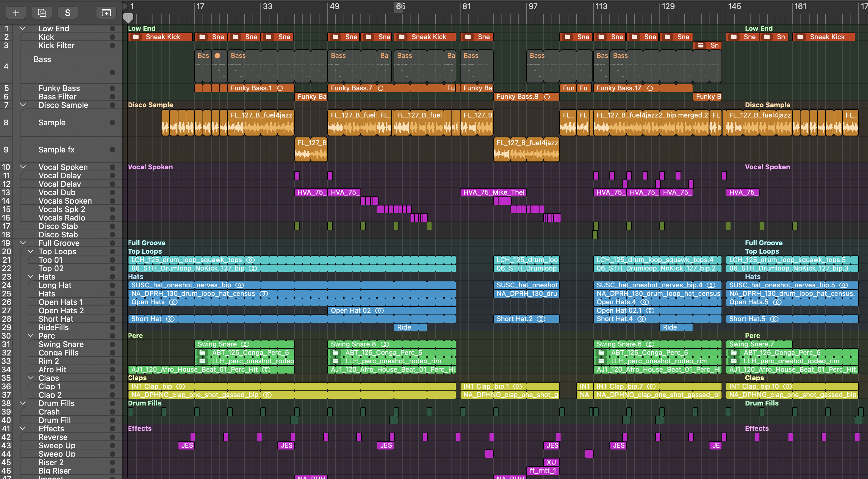This screenshot has width=868, height=479.
Task: Select the Big Riser track header
Action: (55, 471)
